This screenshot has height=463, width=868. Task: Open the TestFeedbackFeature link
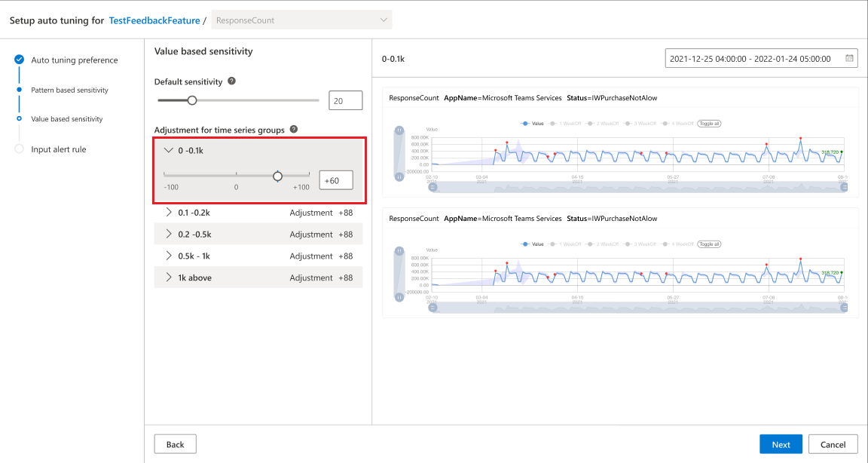[x=154, y=20]
